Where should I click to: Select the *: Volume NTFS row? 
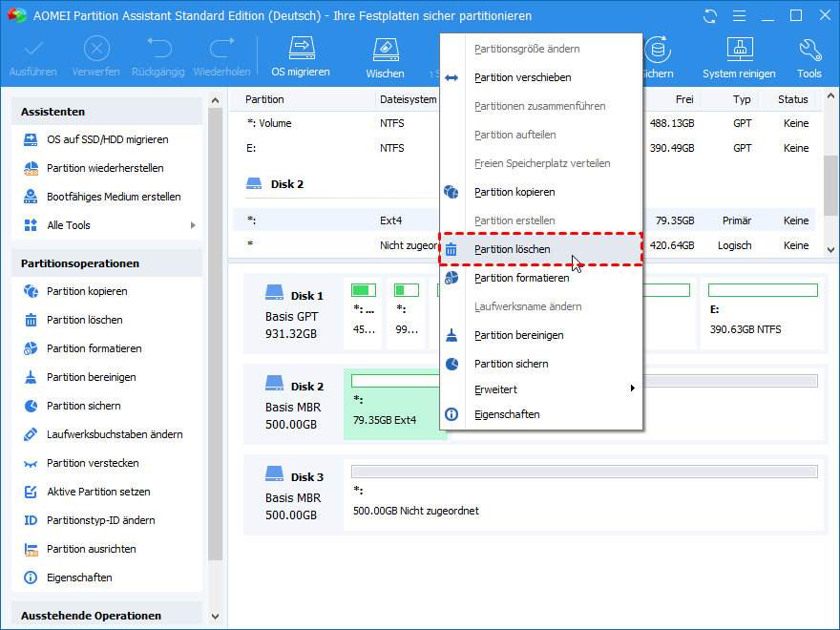[x=524, y=124]
